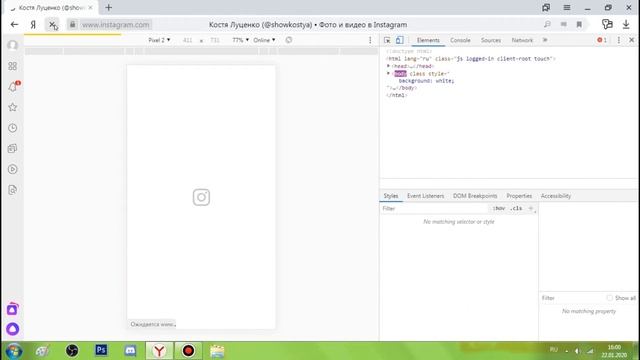This screenshot has width=640, height=360.
Task: Toggle the :hov element state
Action: point(499,208)
